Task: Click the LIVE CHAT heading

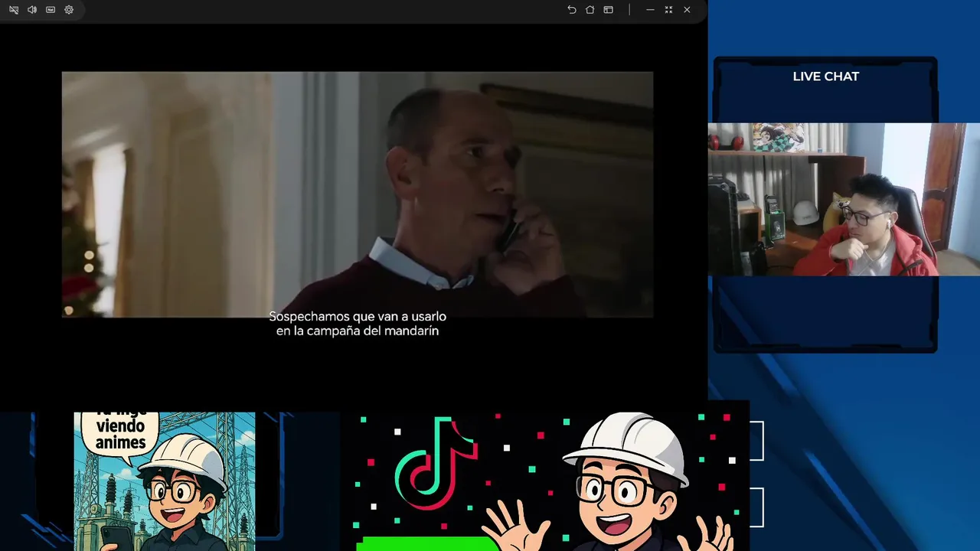Action: coord(826,77)
